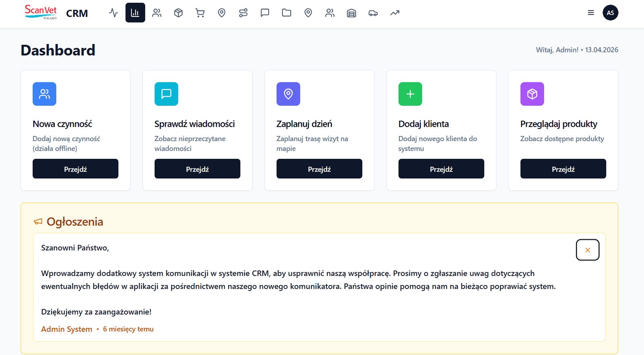Click the CRM title in the header
644x355 pixels.
coord(77,13)
